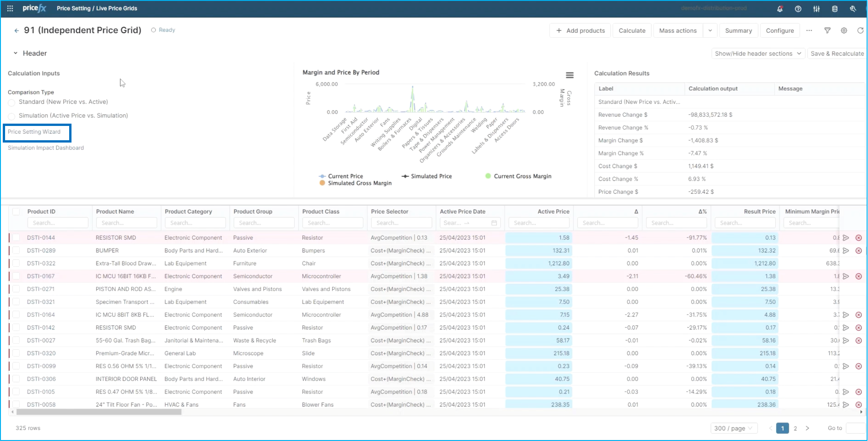Open the notifications bell
Viewport: 868px width, 441px height.
tap(780, 9)
